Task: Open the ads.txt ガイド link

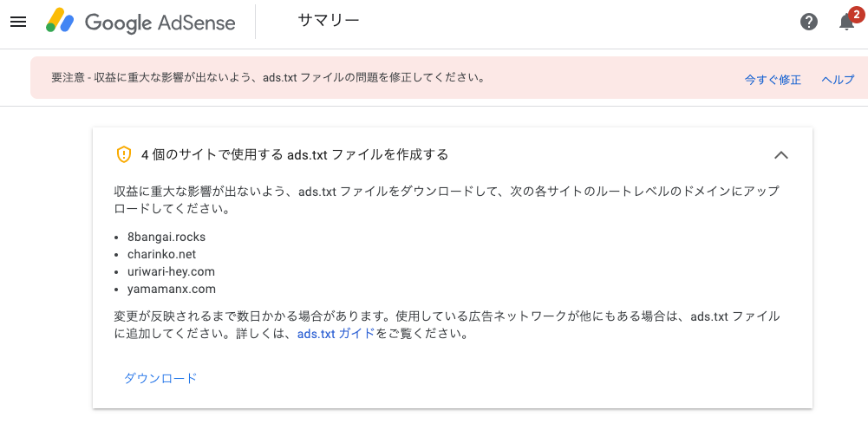Action: [336, 335]
